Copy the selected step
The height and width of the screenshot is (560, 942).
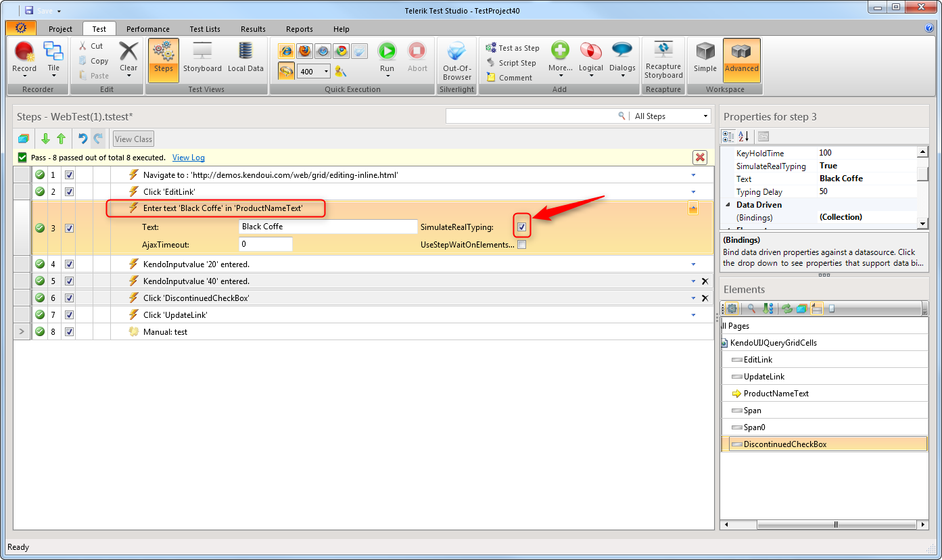(x=93, y=61)
